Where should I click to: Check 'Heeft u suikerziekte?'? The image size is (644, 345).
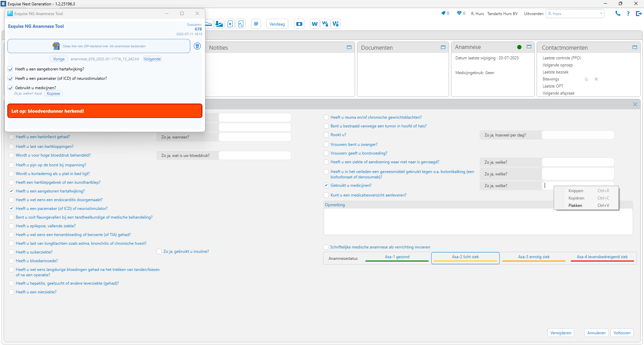click(x=11, y=252)
